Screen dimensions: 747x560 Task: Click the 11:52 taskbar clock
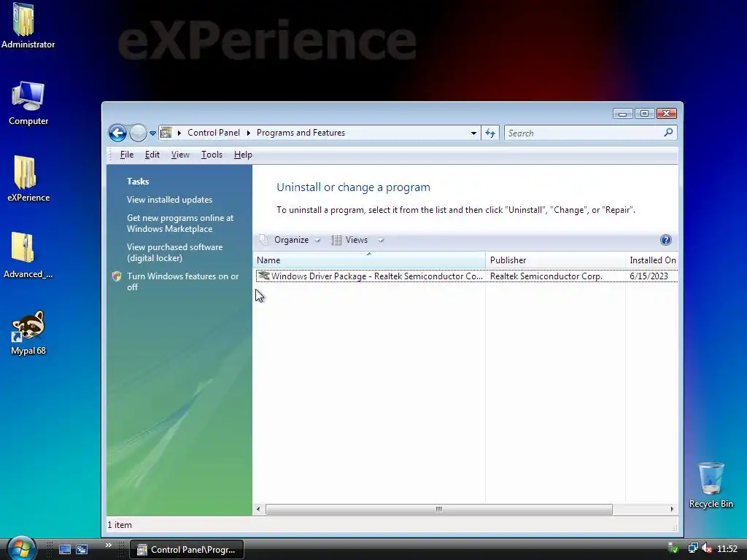[x=727, y=548]
